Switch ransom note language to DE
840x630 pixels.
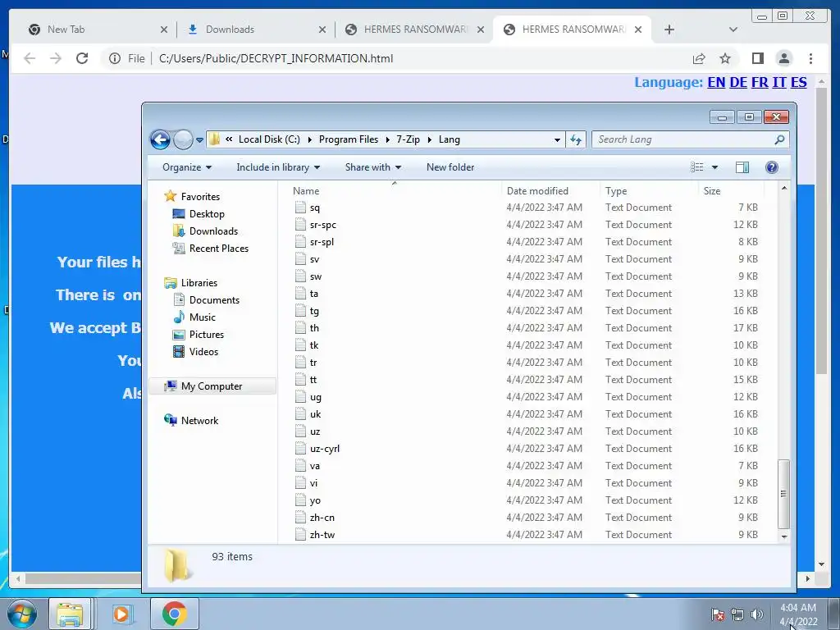click(x=737, y=83)
